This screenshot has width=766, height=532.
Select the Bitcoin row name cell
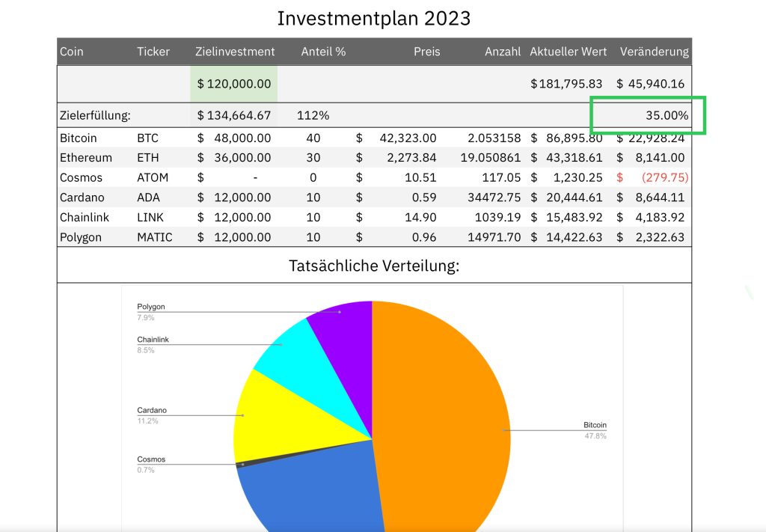(78, 138)
